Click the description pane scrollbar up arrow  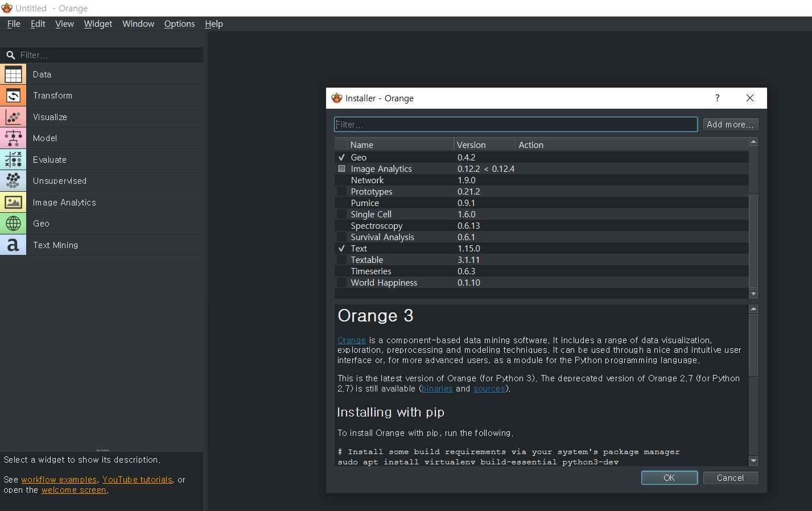[753, 309]
